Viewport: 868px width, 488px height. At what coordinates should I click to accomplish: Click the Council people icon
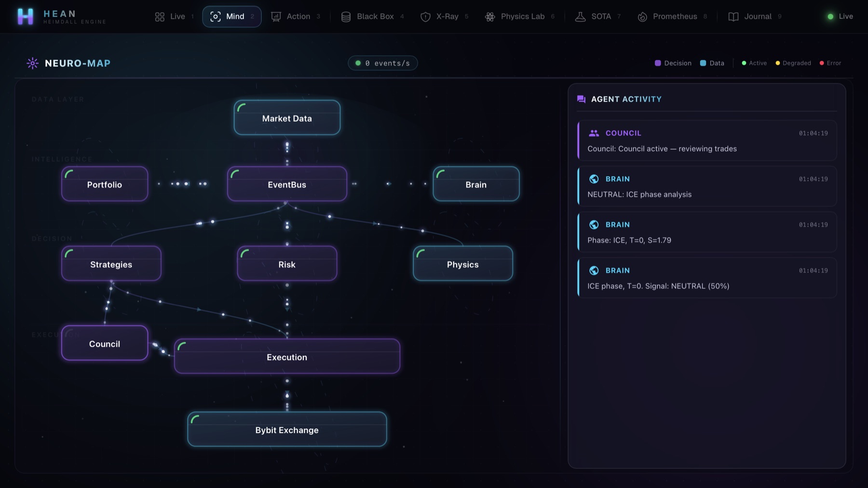[x=594, y=133]
